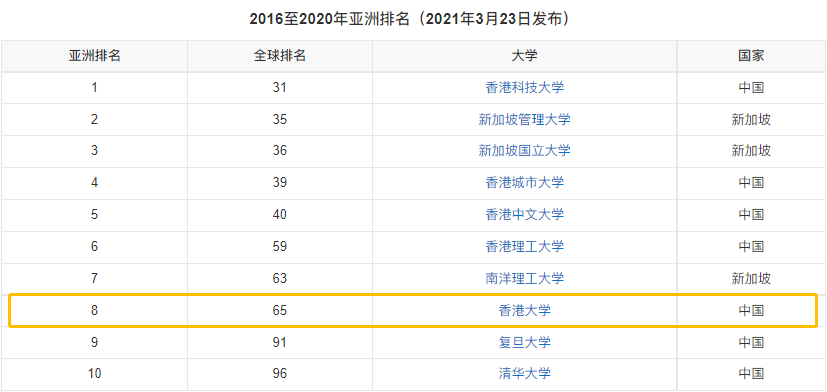Open the 香港科技大学 link
This screenshot has width=827, height=392.
point(524,88)
